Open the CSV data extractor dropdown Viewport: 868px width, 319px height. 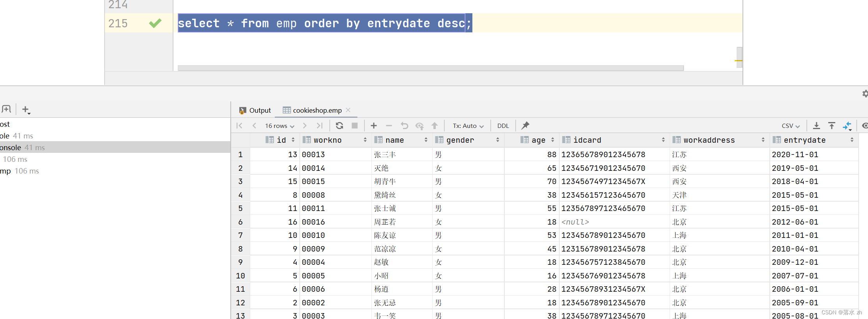coord(791,126)
